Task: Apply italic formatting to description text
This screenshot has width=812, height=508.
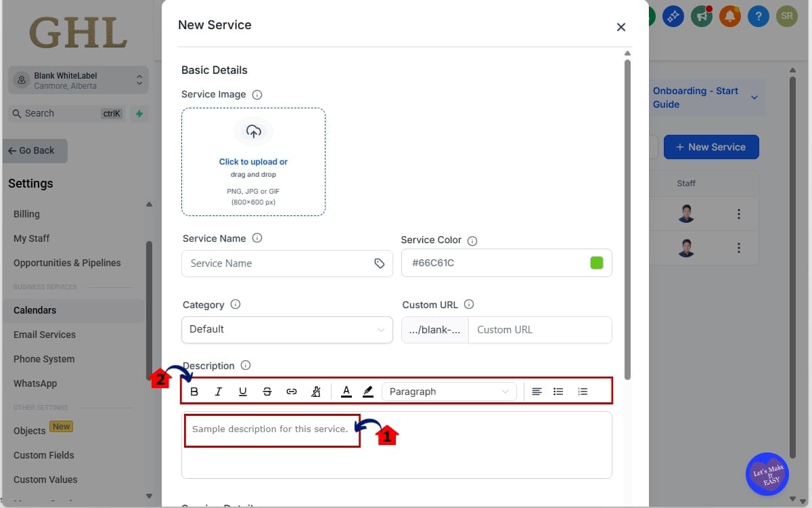Action: coord(219,391)
